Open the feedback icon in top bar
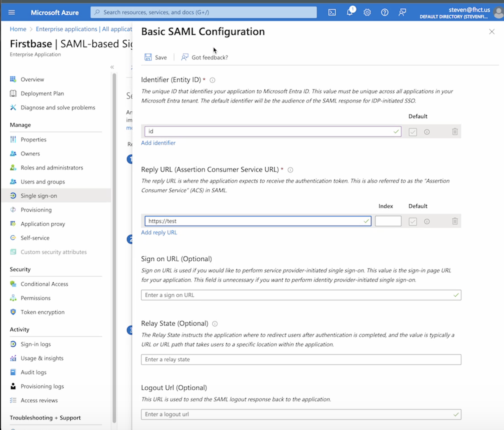The image size is (504, 430). (402, 12)
